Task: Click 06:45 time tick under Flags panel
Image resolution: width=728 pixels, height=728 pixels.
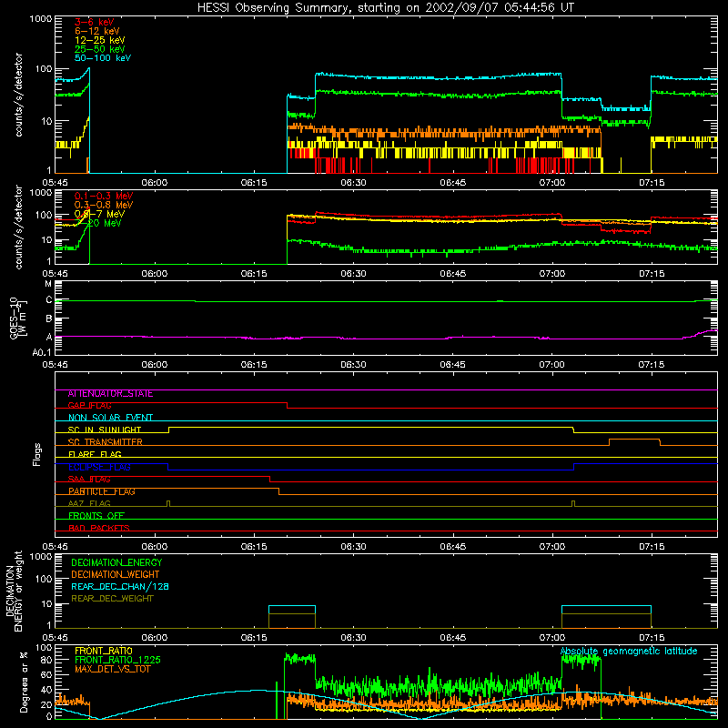Action: coord(452,547)
